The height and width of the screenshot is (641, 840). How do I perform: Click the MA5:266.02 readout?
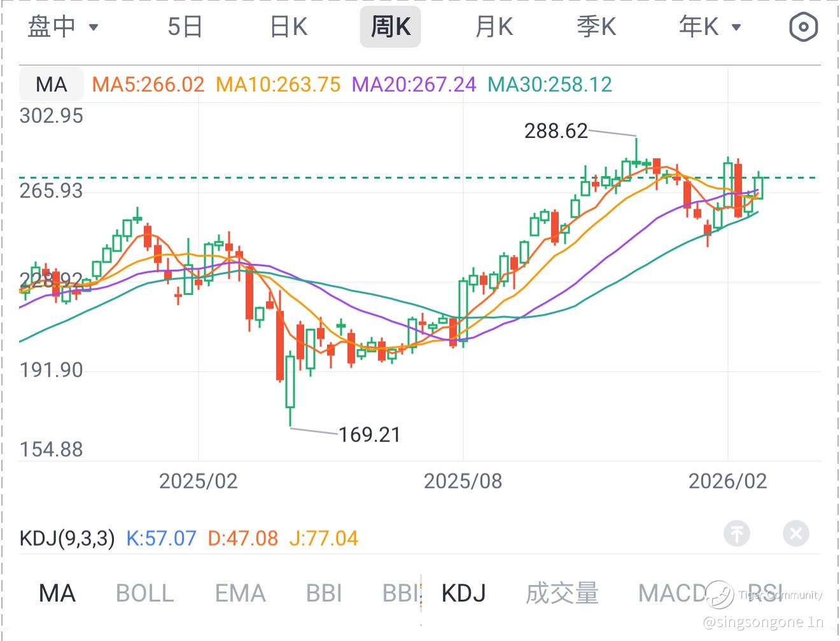point(148,84)
